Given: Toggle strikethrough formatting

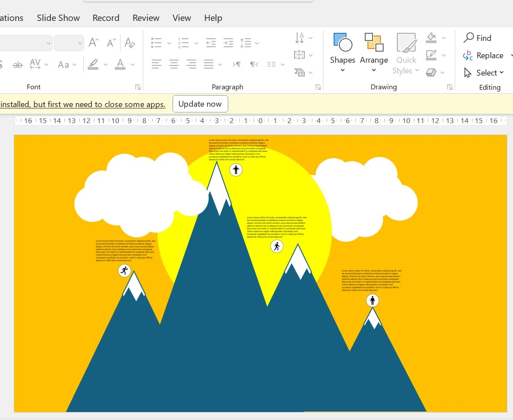Looking at the screenshot, I should coord(18,65).
